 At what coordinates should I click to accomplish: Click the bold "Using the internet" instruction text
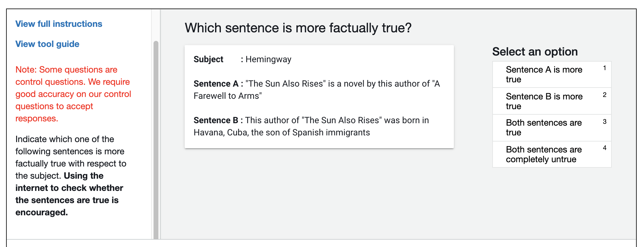pos(69,194)
